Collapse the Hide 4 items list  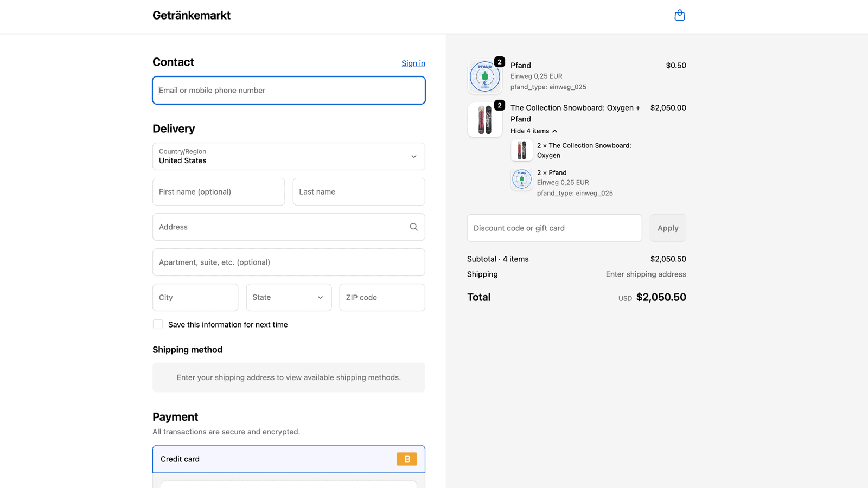534,131
